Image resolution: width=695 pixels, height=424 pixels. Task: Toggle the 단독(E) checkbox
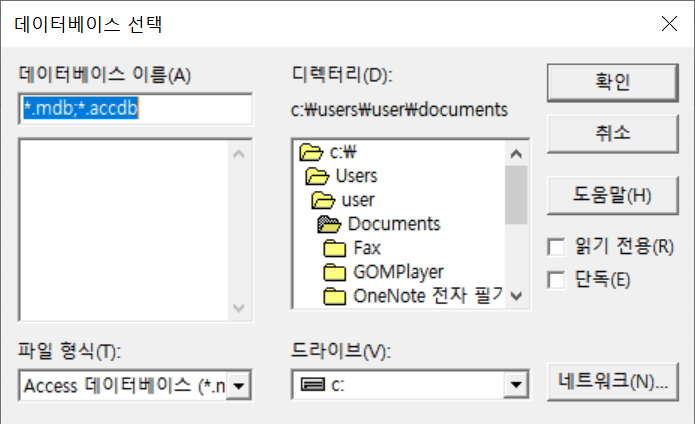557,278
